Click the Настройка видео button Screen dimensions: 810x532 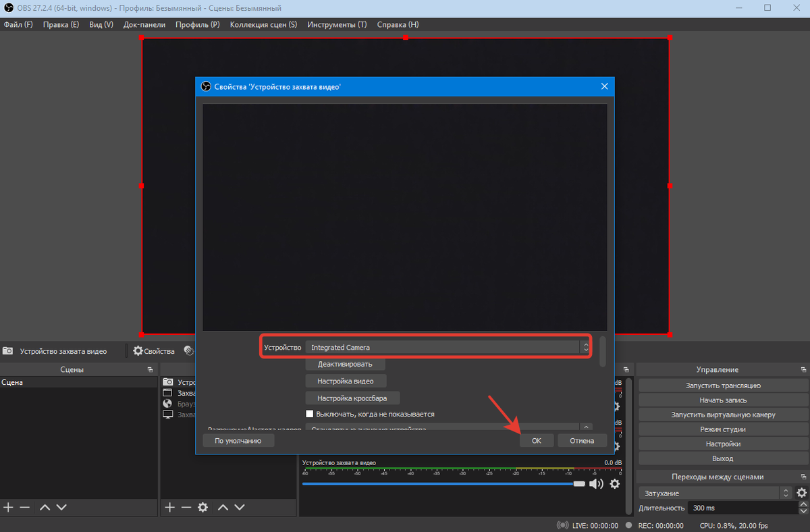(x=346, y=381)
